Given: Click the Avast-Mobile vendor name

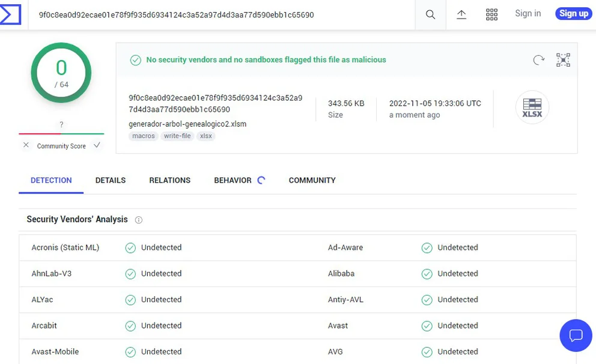Looking at the screenshot, I should [55, 352].
